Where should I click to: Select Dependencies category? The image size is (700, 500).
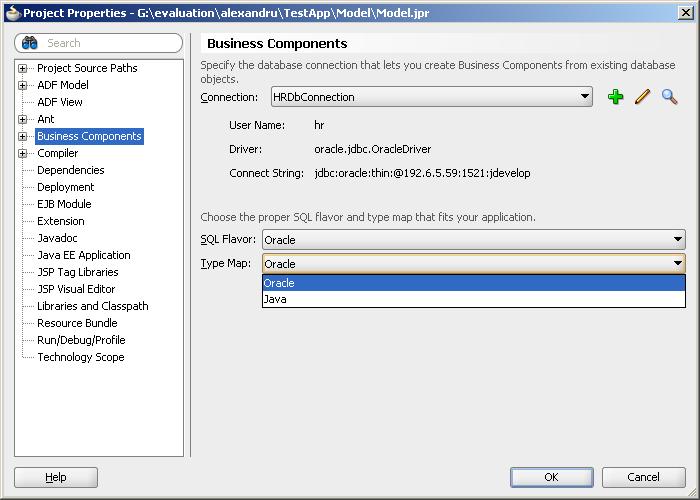71,170
